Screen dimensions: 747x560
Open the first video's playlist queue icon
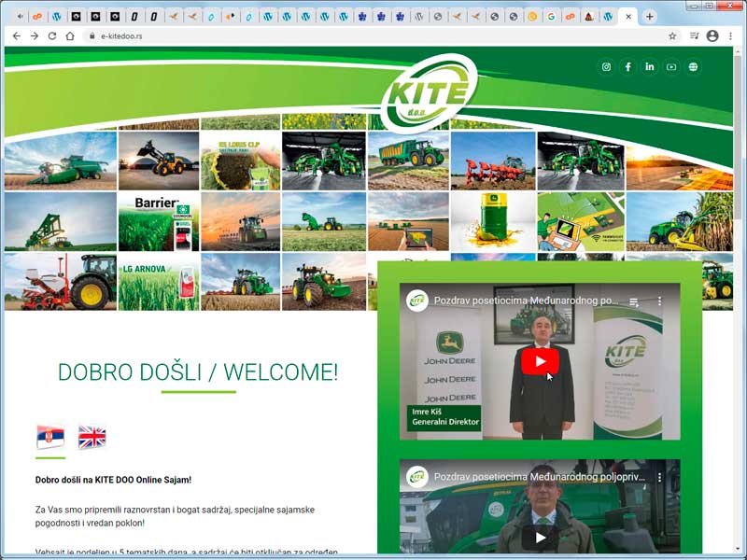click(635, 302)
